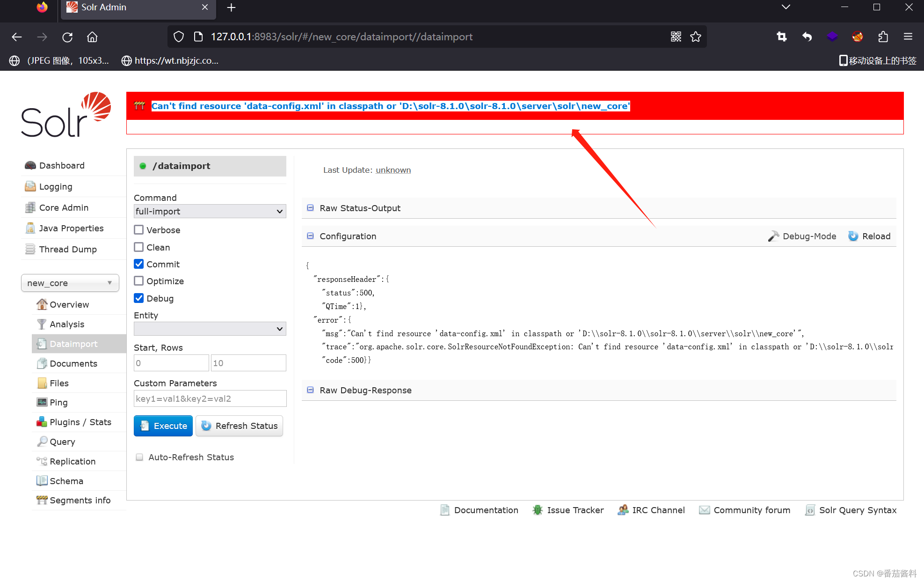924x582 pixels.
Task: Open the Documentation footer link
Action: (486, 510)
